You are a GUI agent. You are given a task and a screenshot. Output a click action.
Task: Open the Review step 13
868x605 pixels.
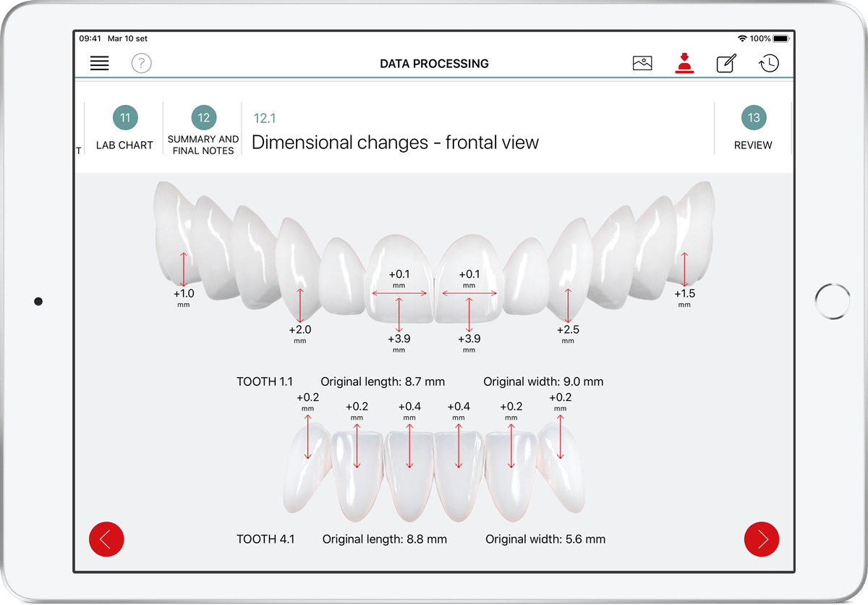[x=753, y=128]
